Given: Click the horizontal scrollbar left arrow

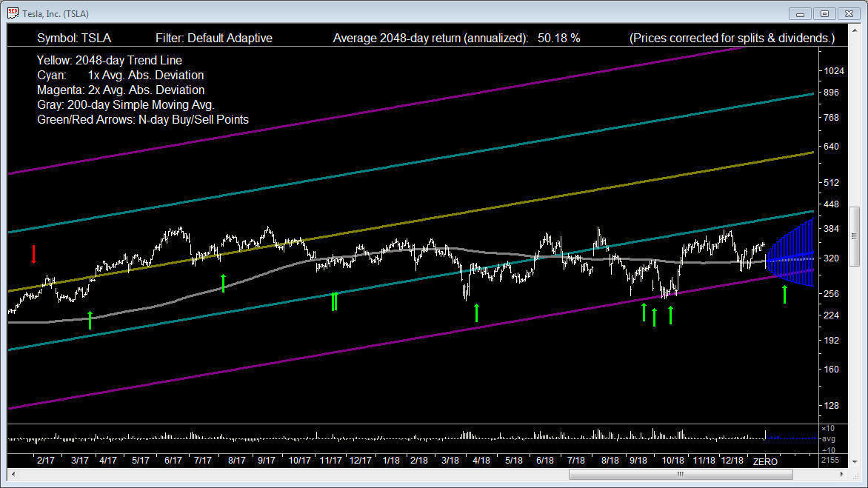Looking at the screenshot, I should (x=14, y=474).
